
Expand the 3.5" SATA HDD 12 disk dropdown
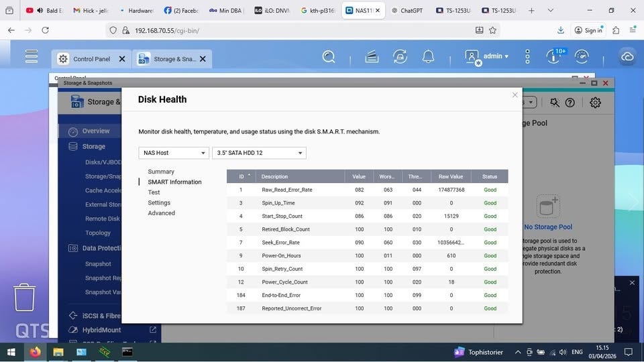point(259,153)
